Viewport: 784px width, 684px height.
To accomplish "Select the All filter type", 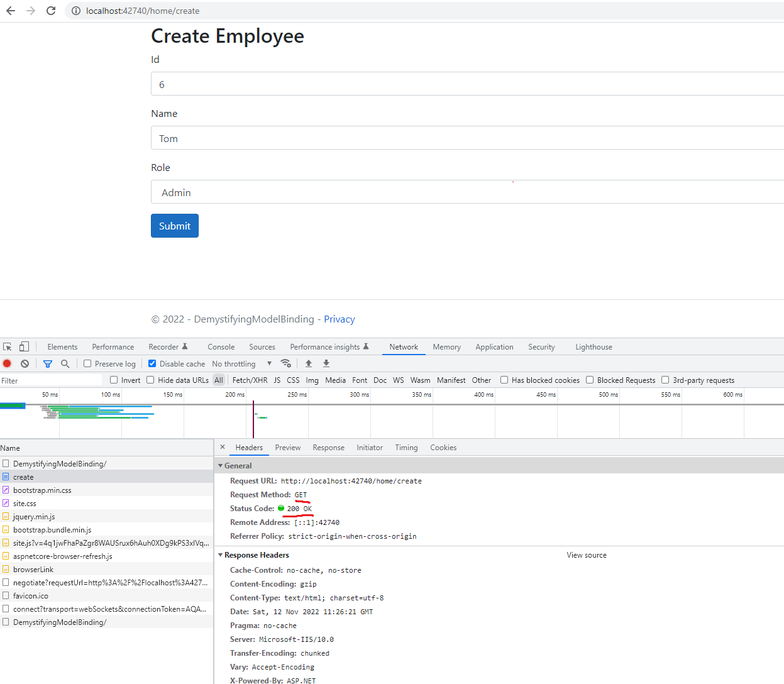I will point(218,380).
